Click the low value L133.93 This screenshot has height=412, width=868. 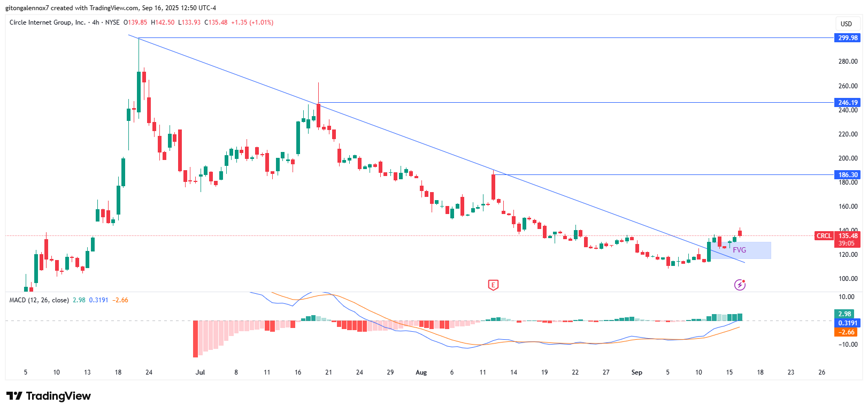189,22
